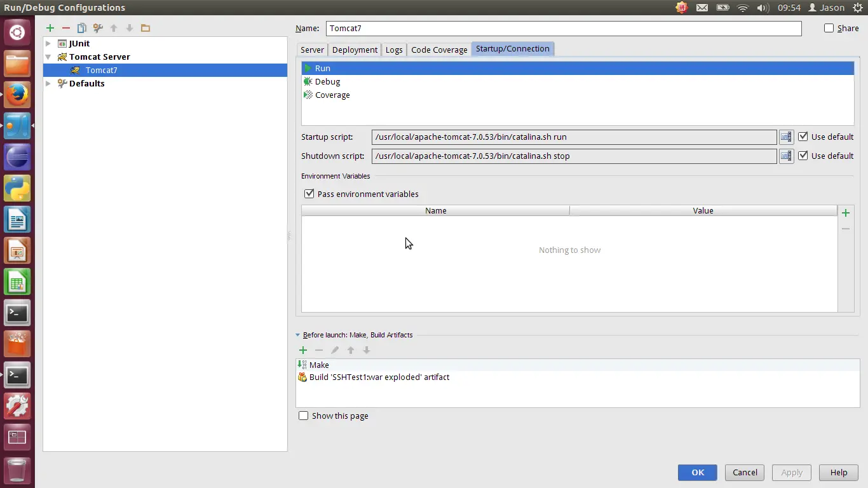Open Firefox from the launcher

[x=17, y=95]
